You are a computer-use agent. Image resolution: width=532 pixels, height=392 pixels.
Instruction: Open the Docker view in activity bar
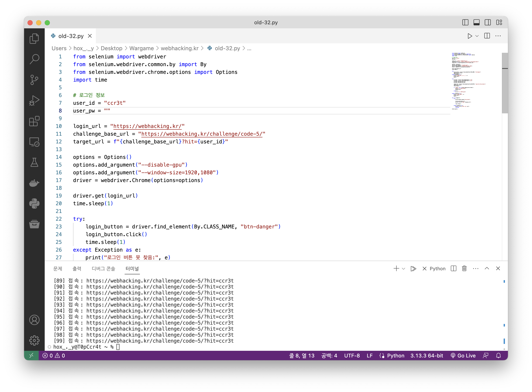34,183
